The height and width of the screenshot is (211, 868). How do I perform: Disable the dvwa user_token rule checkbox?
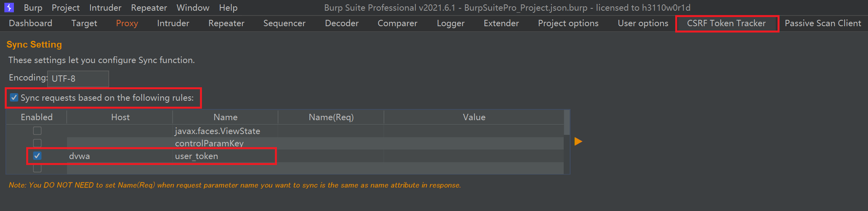[37, 156]
